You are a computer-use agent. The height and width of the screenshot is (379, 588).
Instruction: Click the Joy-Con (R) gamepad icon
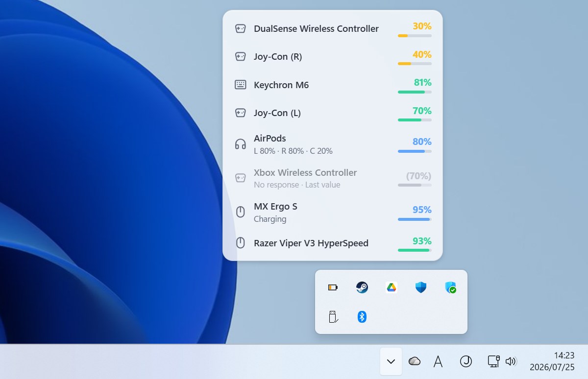click(240, 56)
